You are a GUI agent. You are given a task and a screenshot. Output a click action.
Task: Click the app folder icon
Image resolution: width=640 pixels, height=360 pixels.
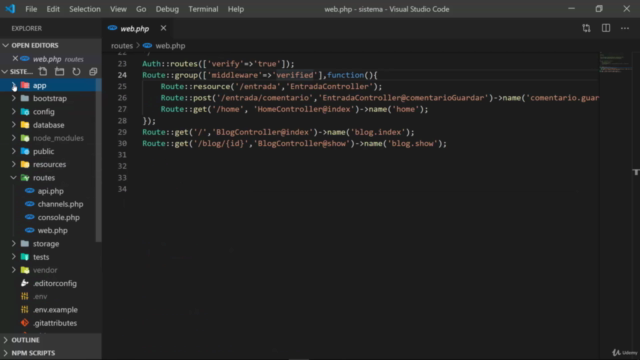pos(25,85)
